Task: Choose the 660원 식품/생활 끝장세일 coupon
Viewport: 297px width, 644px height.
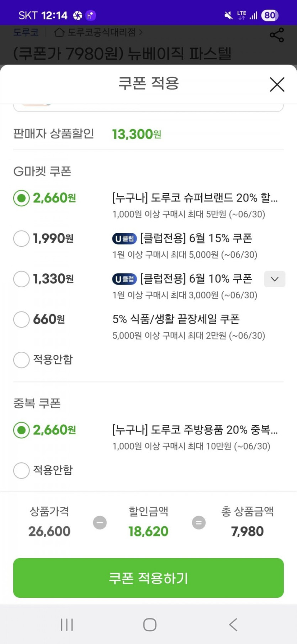Action: pos(21,319)
